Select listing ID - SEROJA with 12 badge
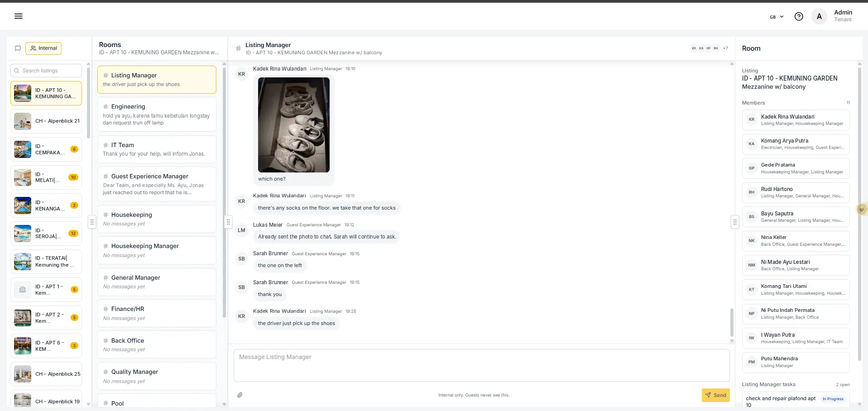868x411 pixels. click(x=46, y=234)
